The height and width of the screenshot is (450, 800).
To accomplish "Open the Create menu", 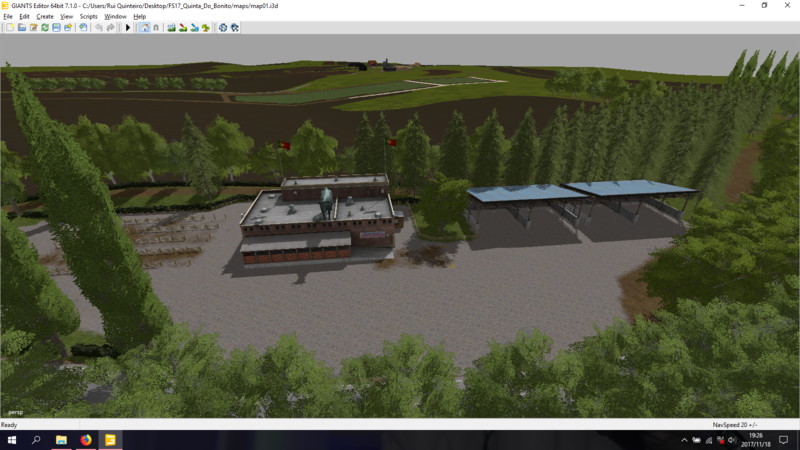I will click(x=45, y=17).
